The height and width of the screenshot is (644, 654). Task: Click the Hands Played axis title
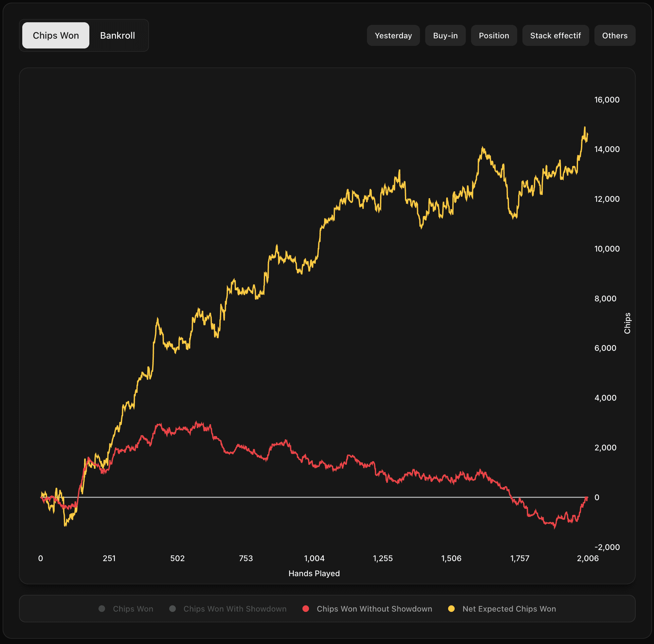(314, 573)
